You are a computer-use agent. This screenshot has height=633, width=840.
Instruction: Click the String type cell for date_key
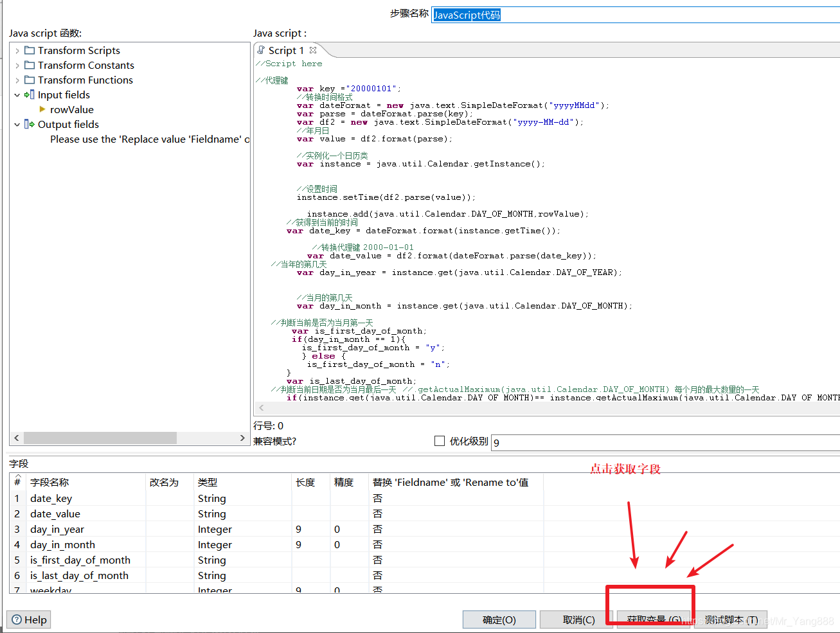coord(242,498)
